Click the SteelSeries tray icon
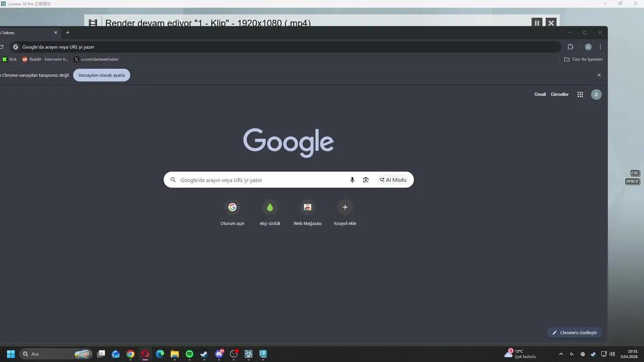This screenshot has width=644, height=362. coord(583,354)
